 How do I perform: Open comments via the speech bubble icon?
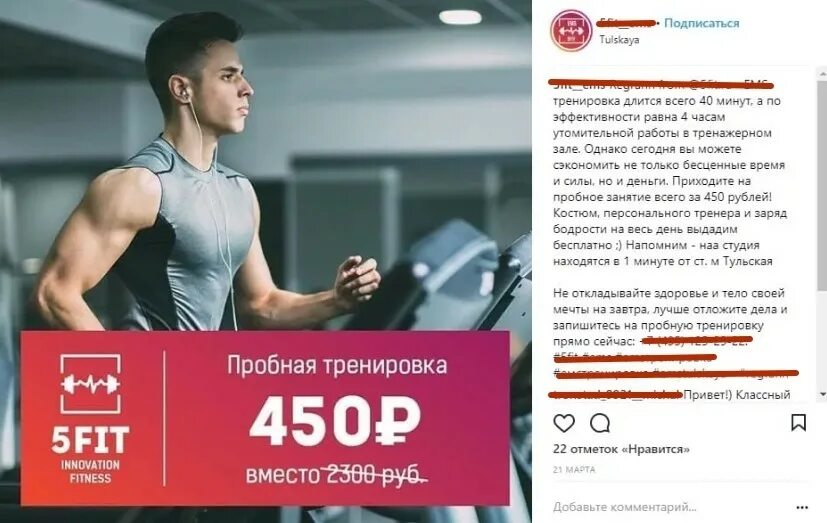(x=600, y=423)
